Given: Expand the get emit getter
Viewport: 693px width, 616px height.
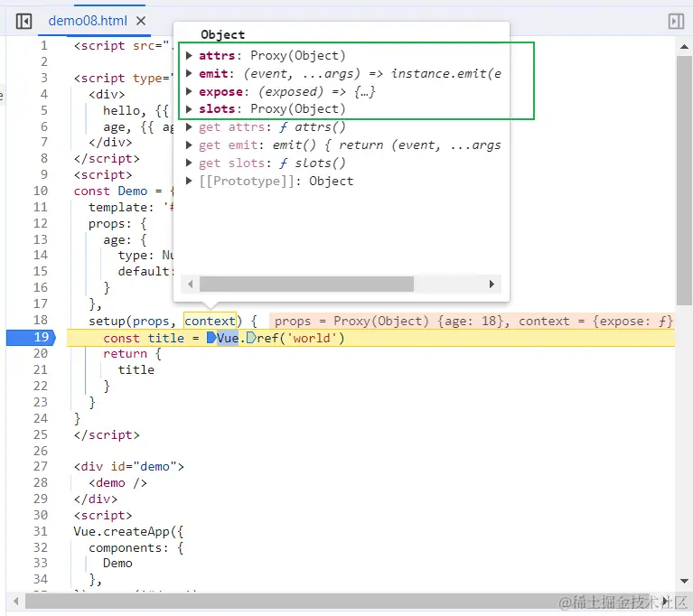Looking at the screenshot, I should 189,145.
